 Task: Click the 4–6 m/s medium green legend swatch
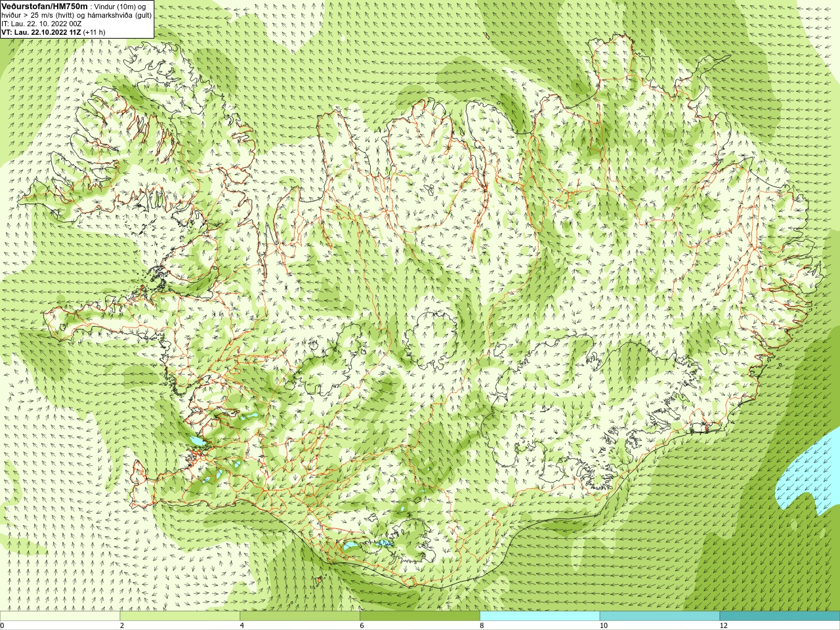[x=300, y=616]
